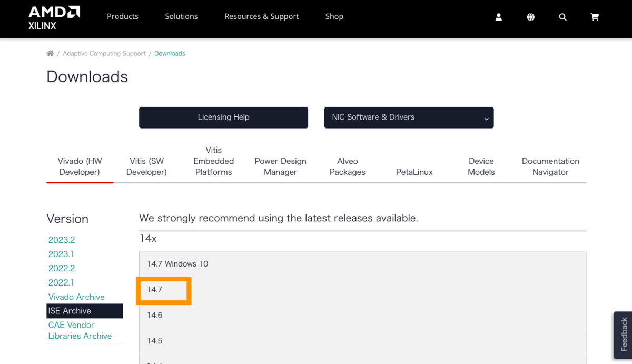Select Vivado Archive in version list
This screenshot has height=364, width=632.
(x=76, y=297)
